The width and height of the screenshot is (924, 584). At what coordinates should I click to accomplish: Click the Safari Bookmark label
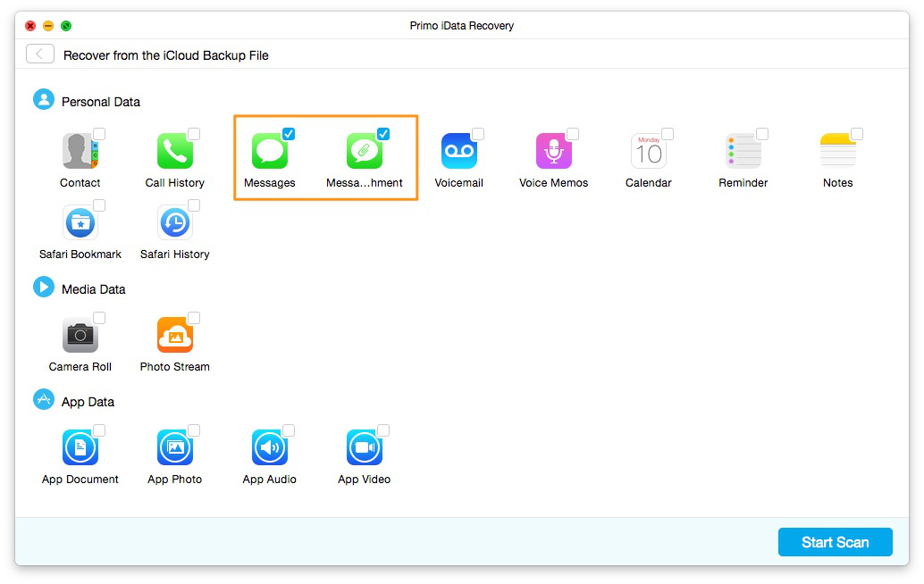[x=80, y=254]
